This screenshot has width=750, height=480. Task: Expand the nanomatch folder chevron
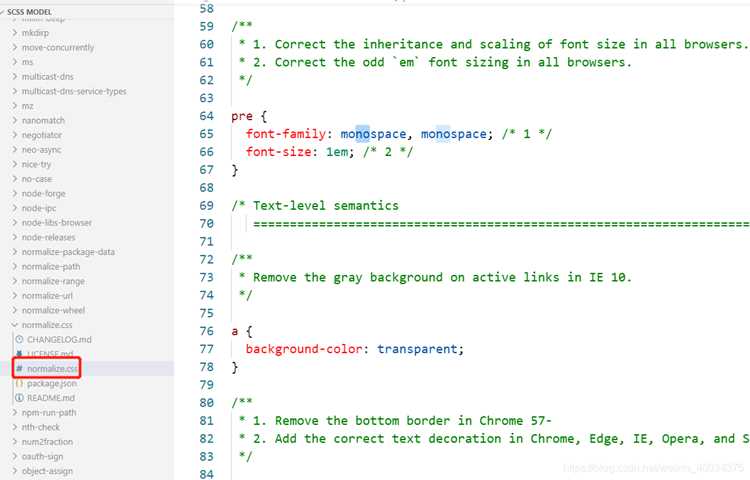click(15, 120)
